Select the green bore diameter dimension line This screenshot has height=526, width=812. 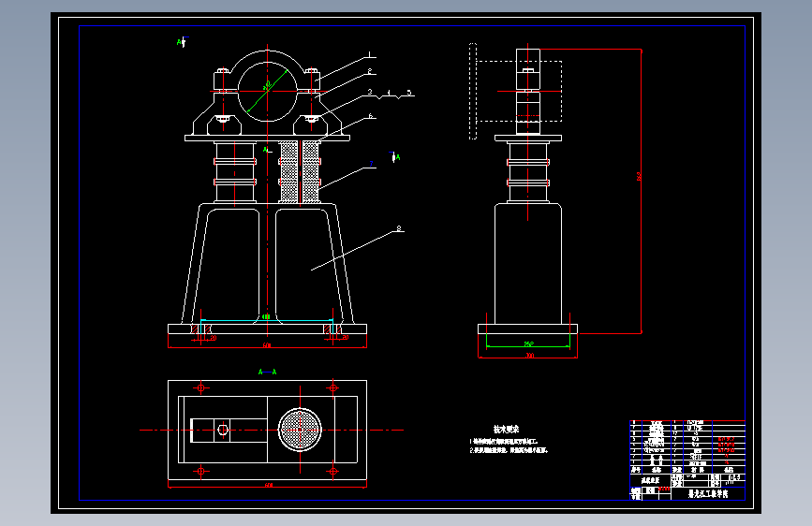coord(267,91)
